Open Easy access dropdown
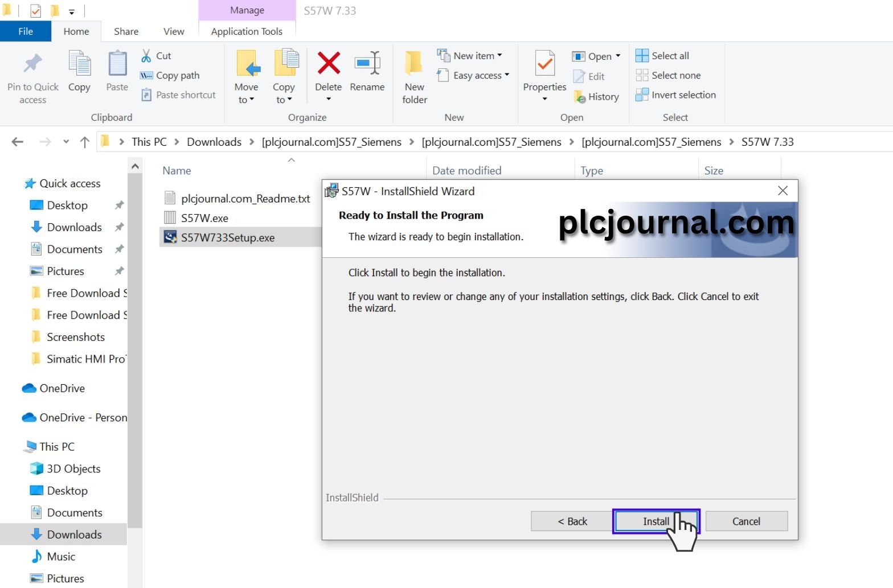Image resolution: width=893 pixels, height=588 pixels. point(473,75)
